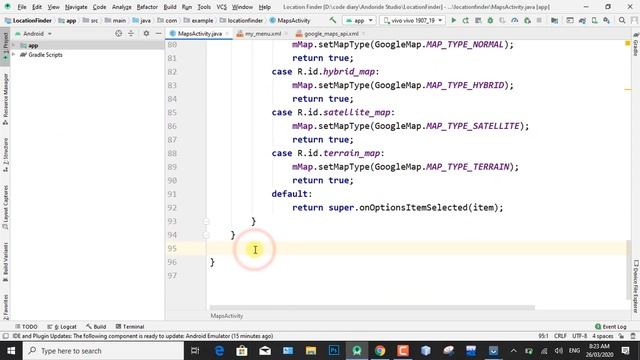Open the UTF-8 encoding selector
Screen dimensions: 640x360
pyautogui.click(x=579, y=336)
